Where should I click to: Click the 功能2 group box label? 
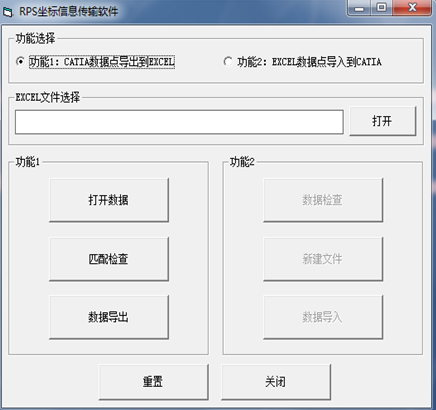pos(242,162)
